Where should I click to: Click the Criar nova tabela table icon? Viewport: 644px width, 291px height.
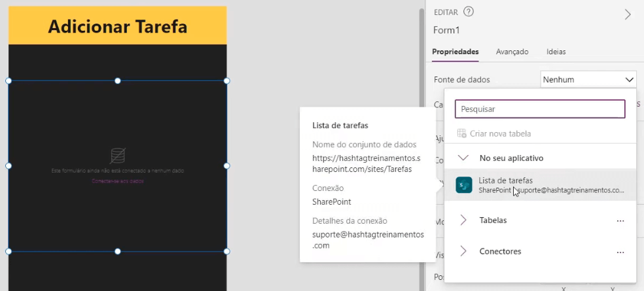(461, 133)
